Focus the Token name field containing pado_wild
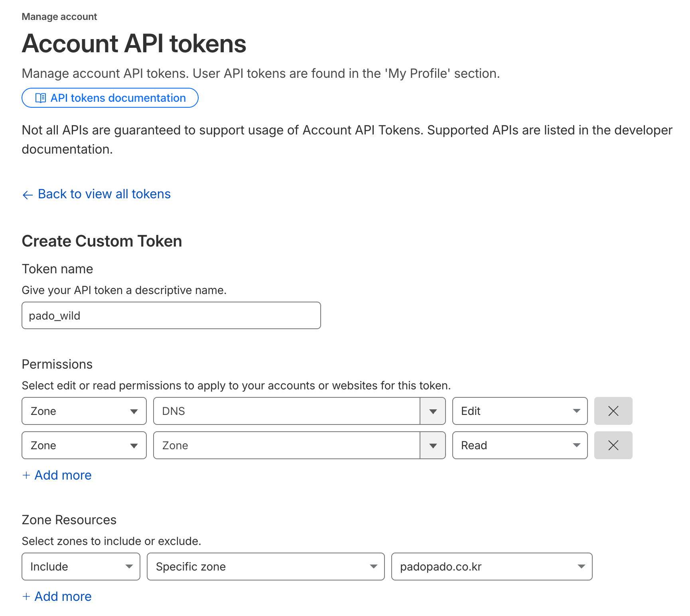This screenshot has height=616, width=690. (x=171, y=316)
